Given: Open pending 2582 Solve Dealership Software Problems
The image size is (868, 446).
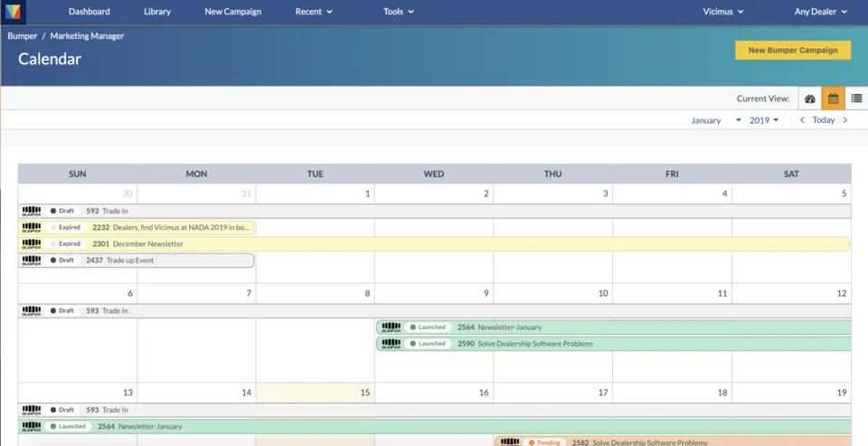Looking at the screenshot, I should (673, 441).
